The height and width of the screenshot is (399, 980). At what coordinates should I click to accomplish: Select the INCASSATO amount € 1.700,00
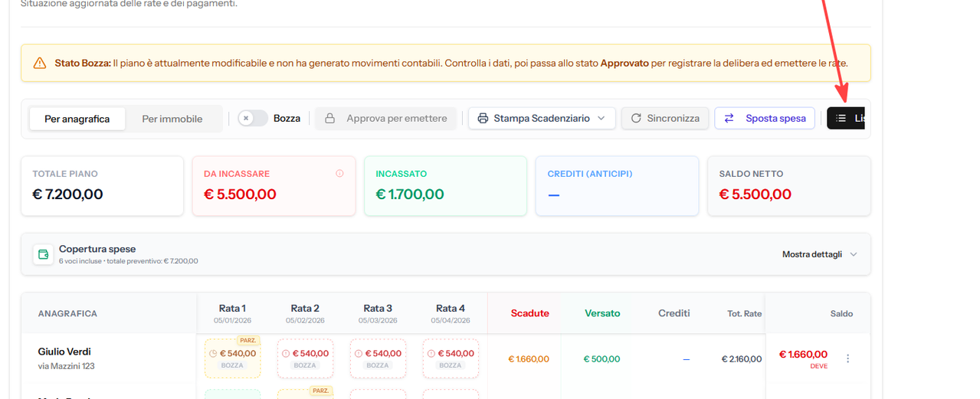coord(410,195)
